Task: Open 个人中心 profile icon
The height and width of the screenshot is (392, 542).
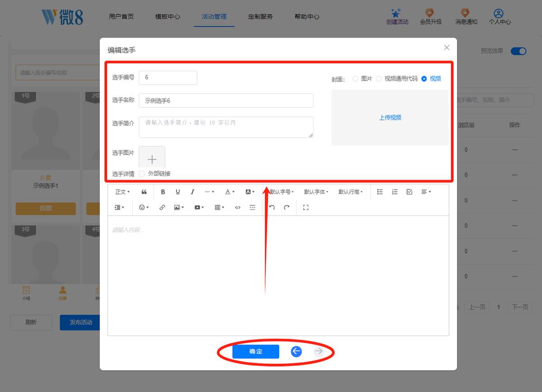Action: 500,17
